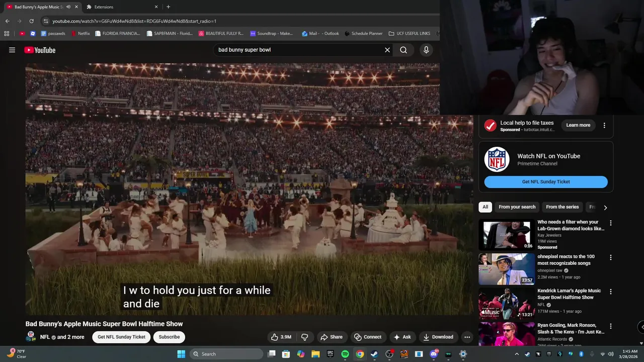The image size is (644, 362).
Task: Open Spotify from the taskbar
Action: coord(345,354)
